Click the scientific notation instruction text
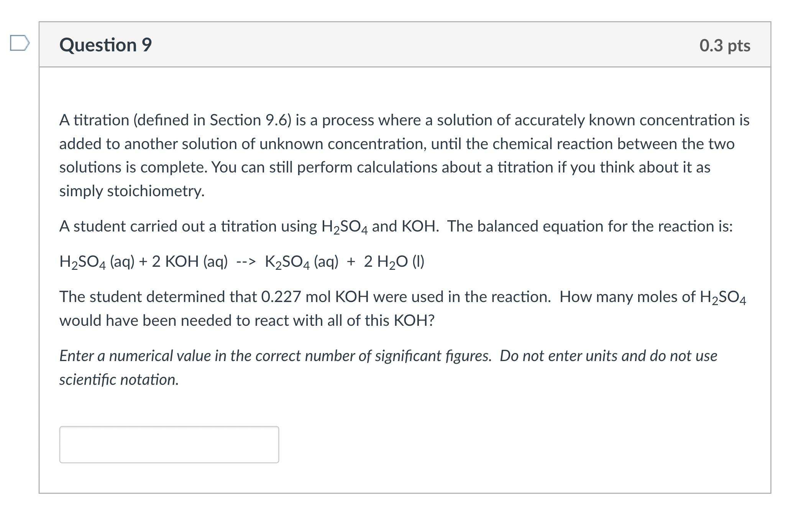The image size is (801, 532). [119, 379]
